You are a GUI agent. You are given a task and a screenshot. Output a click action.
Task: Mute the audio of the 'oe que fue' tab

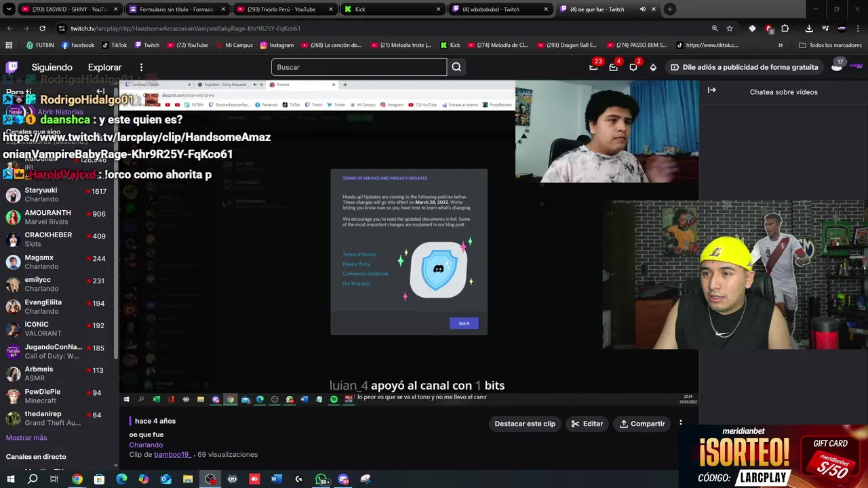click(x=642, y=9)
